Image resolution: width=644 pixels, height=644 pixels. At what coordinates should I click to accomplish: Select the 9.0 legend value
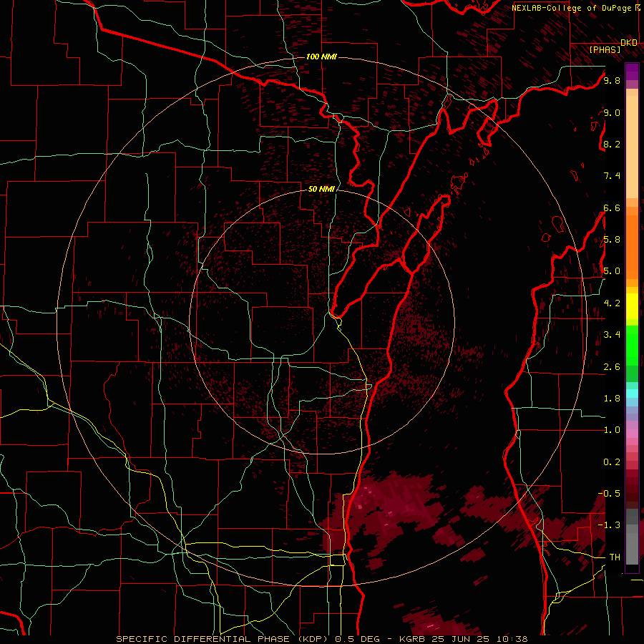pyautogui.click(x=612, y=112)
